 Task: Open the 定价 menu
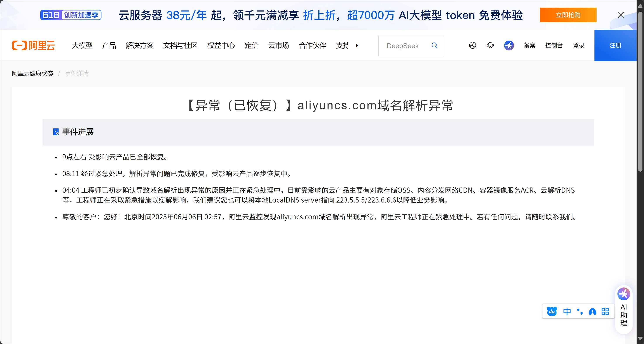coord(251,45)
